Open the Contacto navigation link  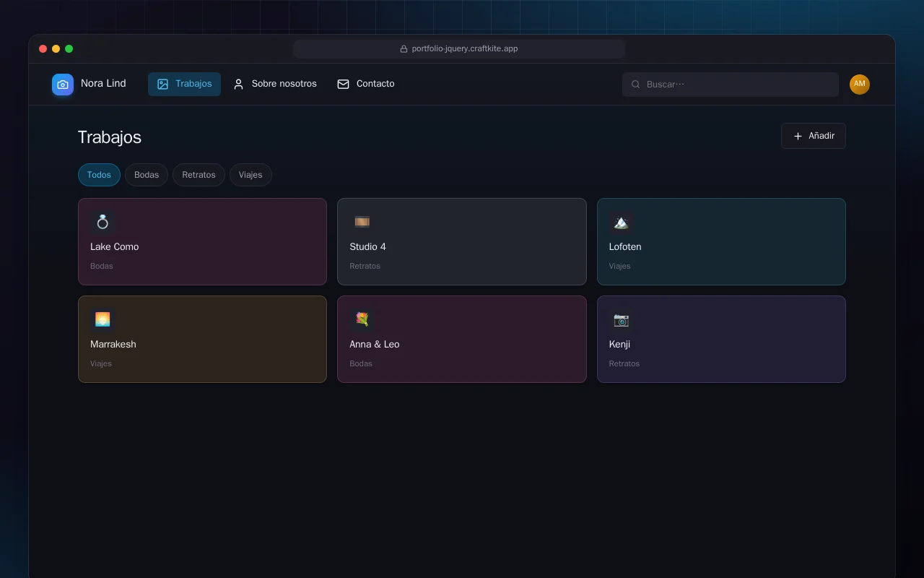pos(365,84)
